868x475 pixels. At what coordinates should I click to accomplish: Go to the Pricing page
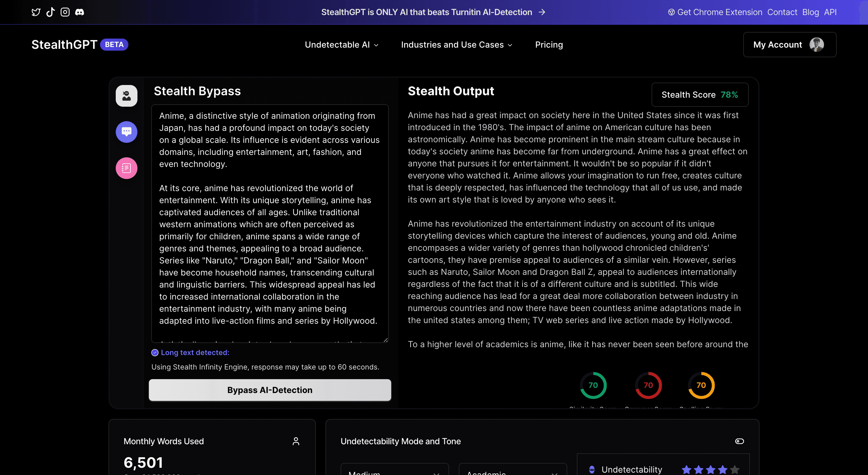549,45
